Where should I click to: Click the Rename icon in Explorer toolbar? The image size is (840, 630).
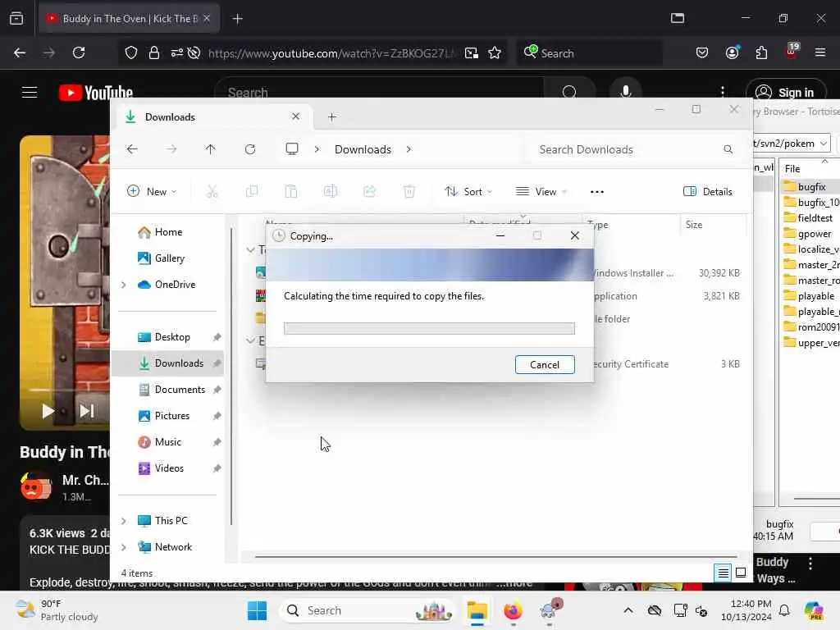click(331, 192)
